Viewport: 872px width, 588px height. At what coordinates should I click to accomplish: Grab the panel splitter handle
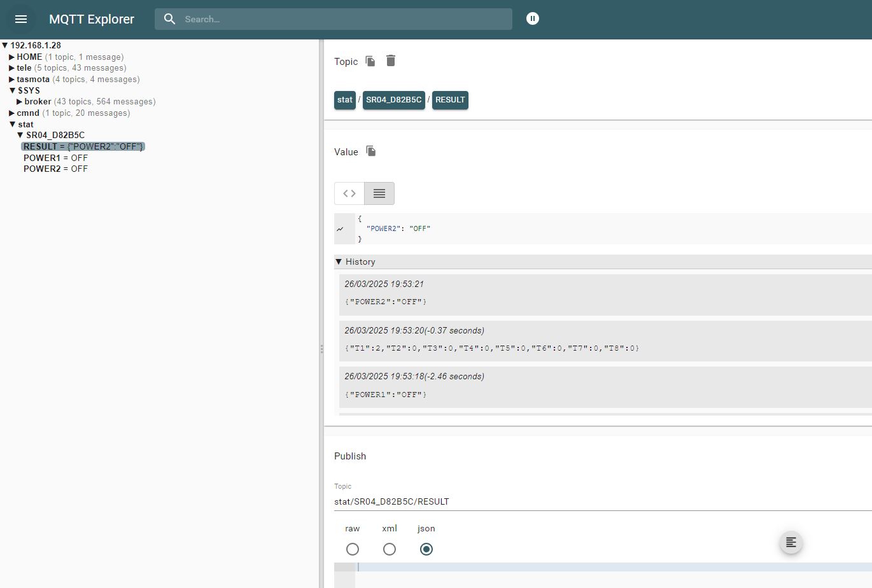(321, 349)
